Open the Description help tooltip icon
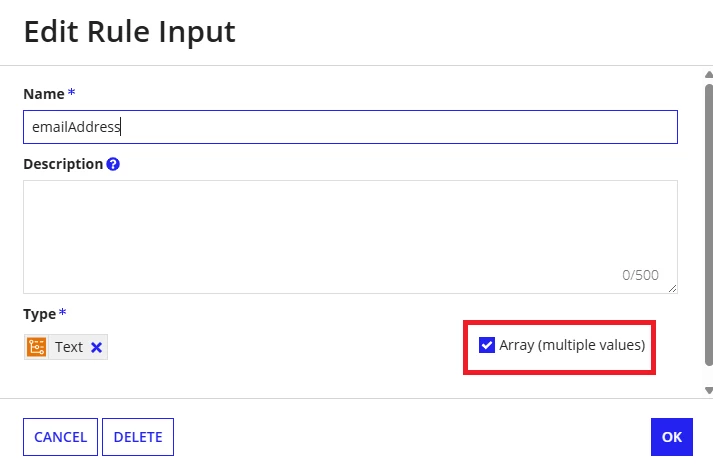The height and width of the screenshot is (475, 713). (x=113, y=164)
